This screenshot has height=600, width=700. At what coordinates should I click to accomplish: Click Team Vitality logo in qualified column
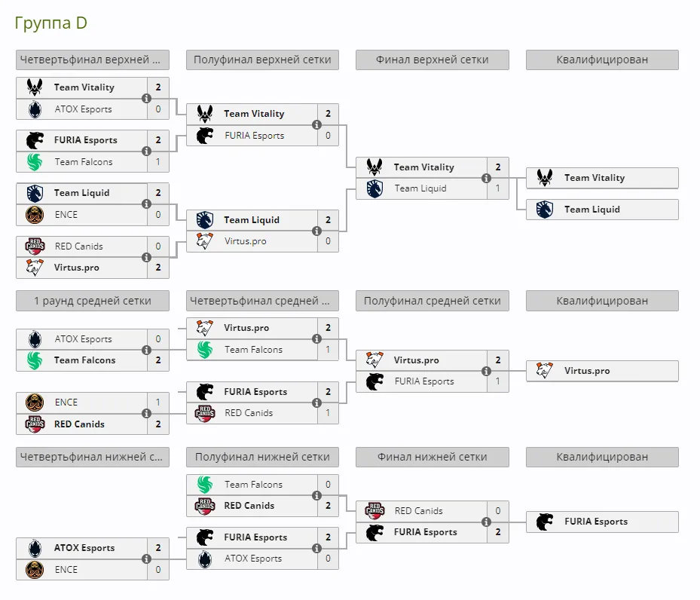coord(545,178)
